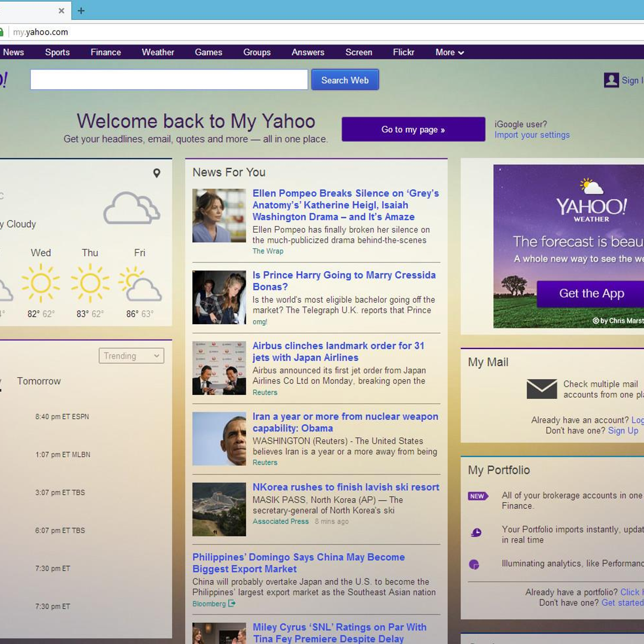Click Get the App in weather banner
644x644 pixels.
[x=591, y=294]
